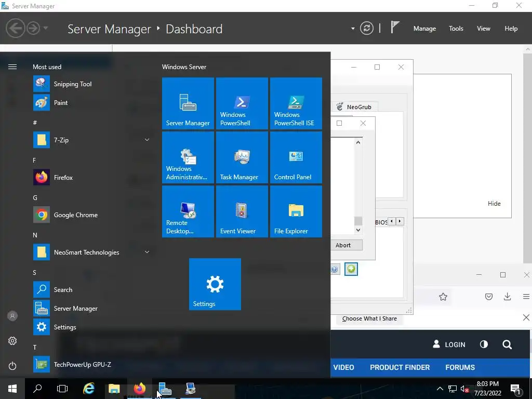Expand the 7-Zip folder

coord(147,140)
